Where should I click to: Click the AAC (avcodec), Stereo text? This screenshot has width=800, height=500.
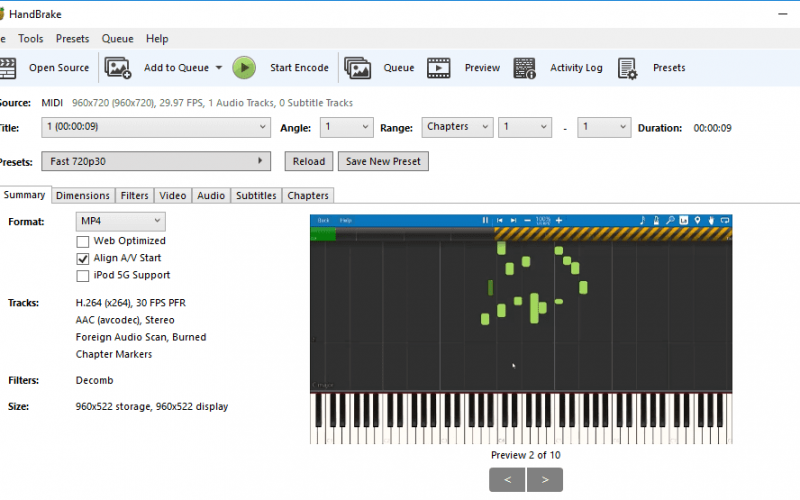[x=125, y=320]
